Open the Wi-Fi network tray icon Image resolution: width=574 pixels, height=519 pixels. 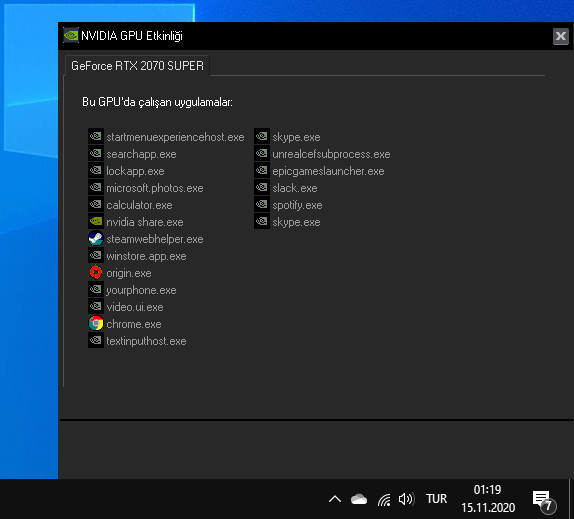tap(384, 499)
